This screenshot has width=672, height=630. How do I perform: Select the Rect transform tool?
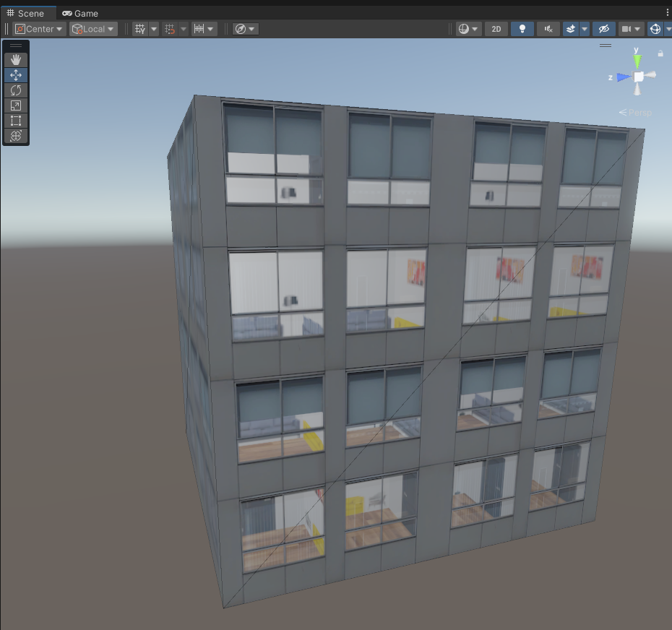(x=16, y=121)
